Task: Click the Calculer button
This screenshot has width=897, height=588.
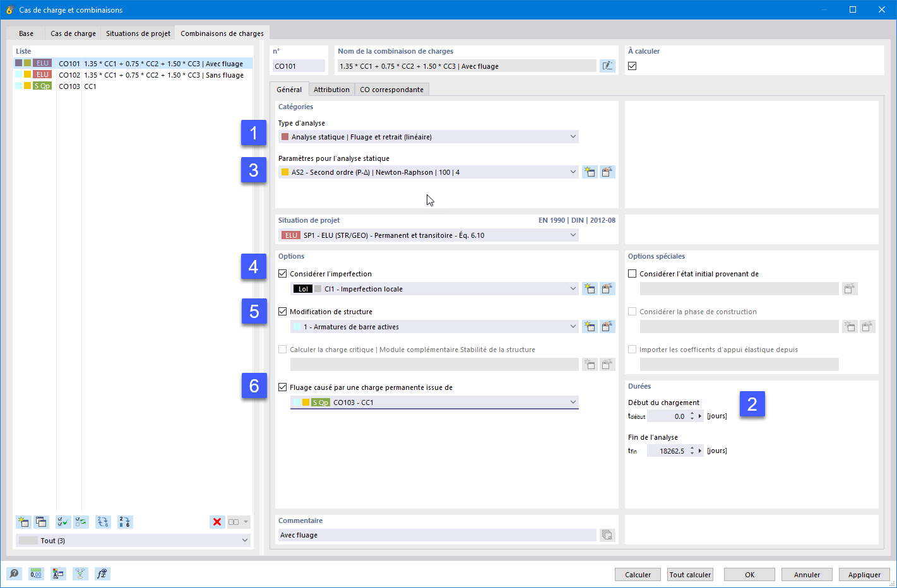Action: [x=638, y=575]
